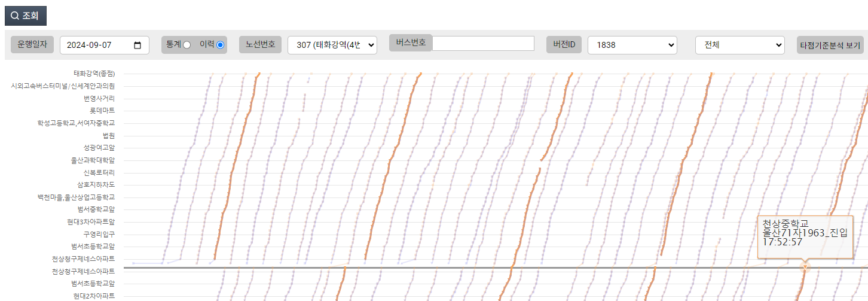Click the 타점기준분석 보기 button
This screenshot has height=301, width=868.
(830, 45)
